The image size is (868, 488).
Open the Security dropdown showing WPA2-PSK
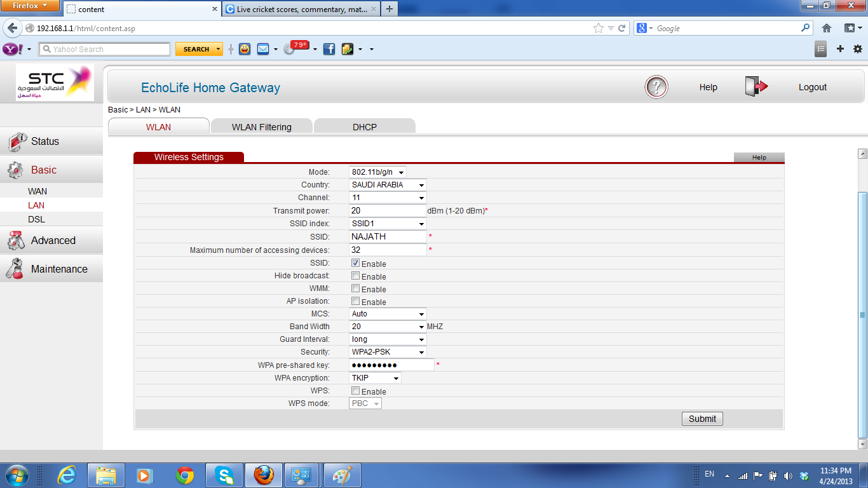click(x=388, y=352)
